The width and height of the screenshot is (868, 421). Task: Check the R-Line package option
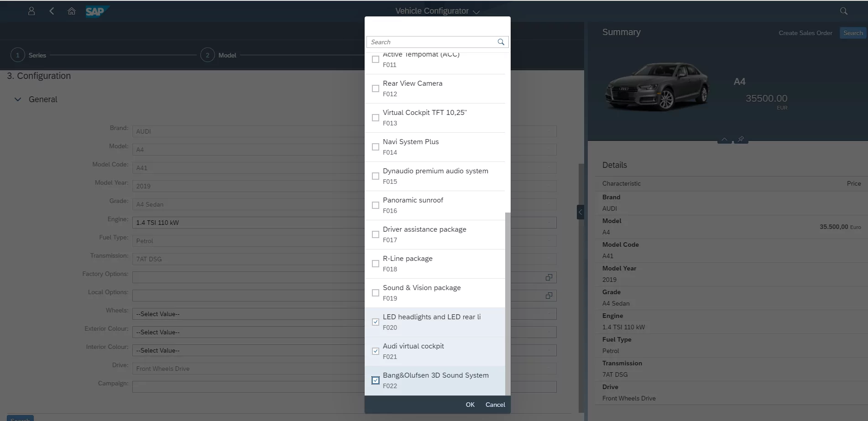376,264
